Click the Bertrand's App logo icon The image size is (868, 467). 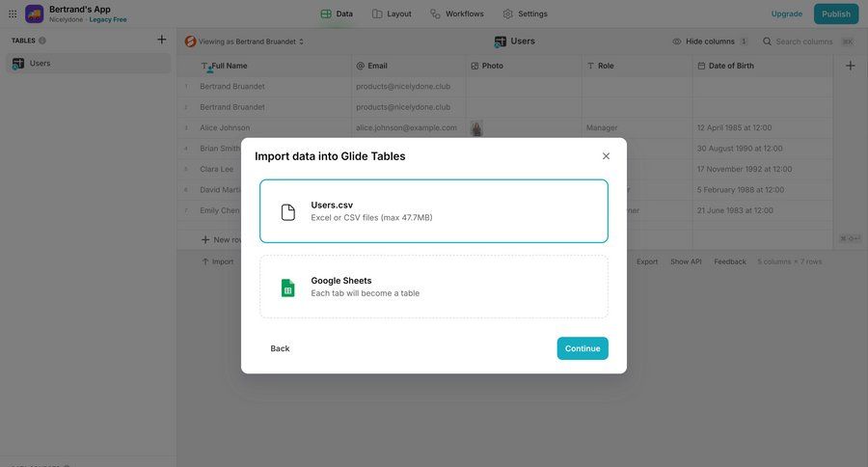(35, 14)
